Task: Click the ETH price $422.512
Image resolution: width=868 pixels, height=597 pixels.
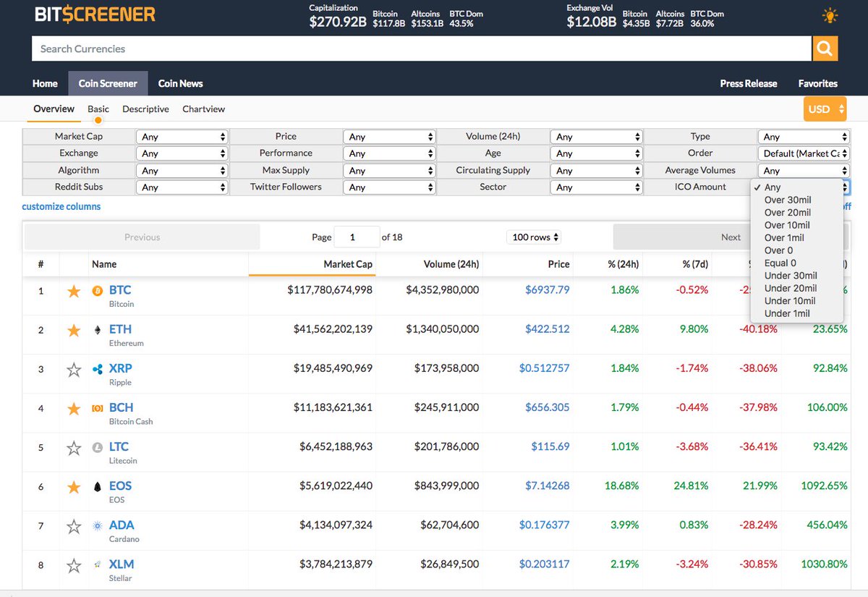Action: 548,329
